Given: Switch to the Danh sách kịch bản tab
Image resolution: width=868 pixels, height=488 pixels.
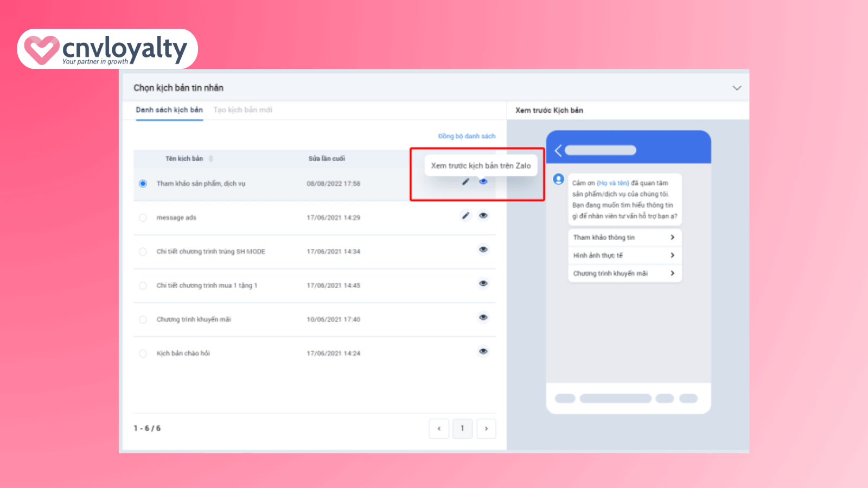Looking at the screenshot, I should (x=169, y=110).
